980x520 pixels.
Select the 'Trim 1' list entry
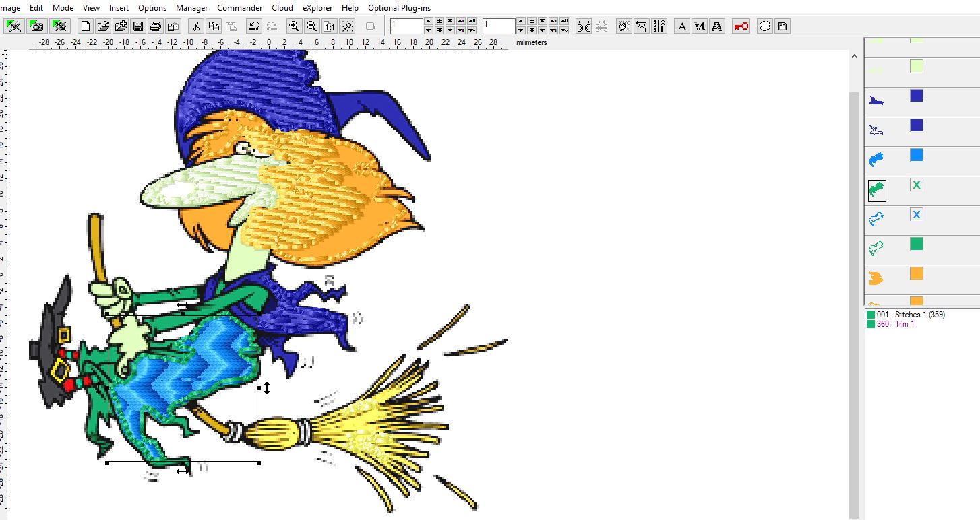coord(895,324)
